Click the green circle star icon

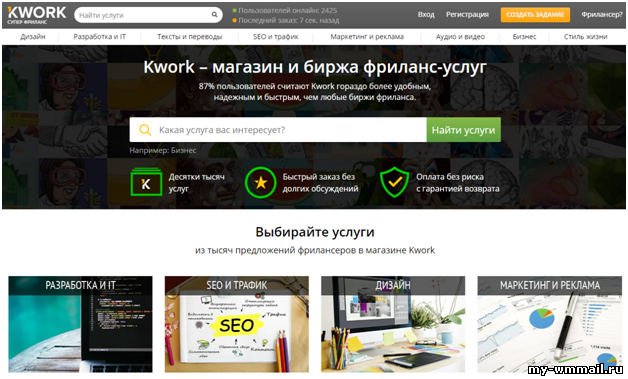pos(261,182)
